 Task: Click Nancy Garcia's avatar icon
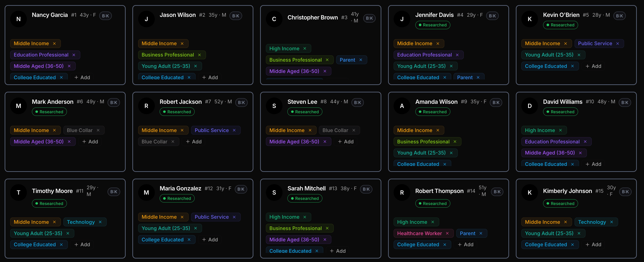18,19
